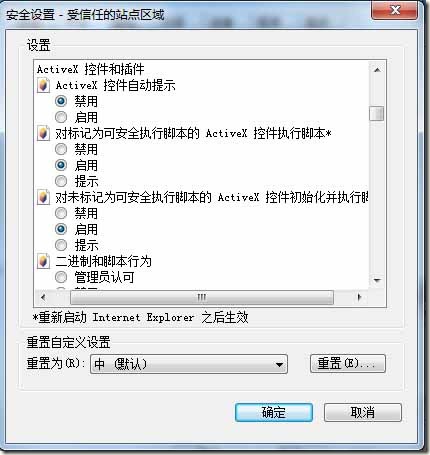This screenshot has width=430, height=455.
Task: Click shield icon beside 对未标记为可安全执行脚本的 setting
Action: pyautogui.click(x=43, y=197)
